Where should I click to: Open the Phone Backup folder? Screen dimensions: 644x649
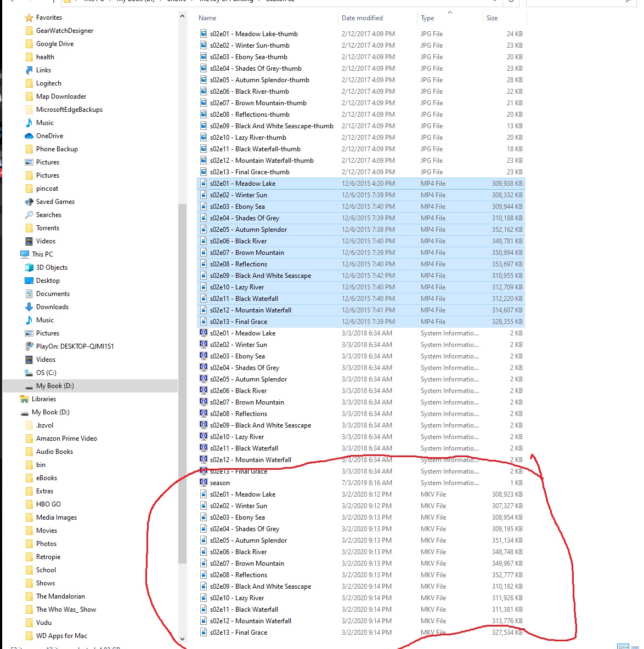click(x=57, y=149)
